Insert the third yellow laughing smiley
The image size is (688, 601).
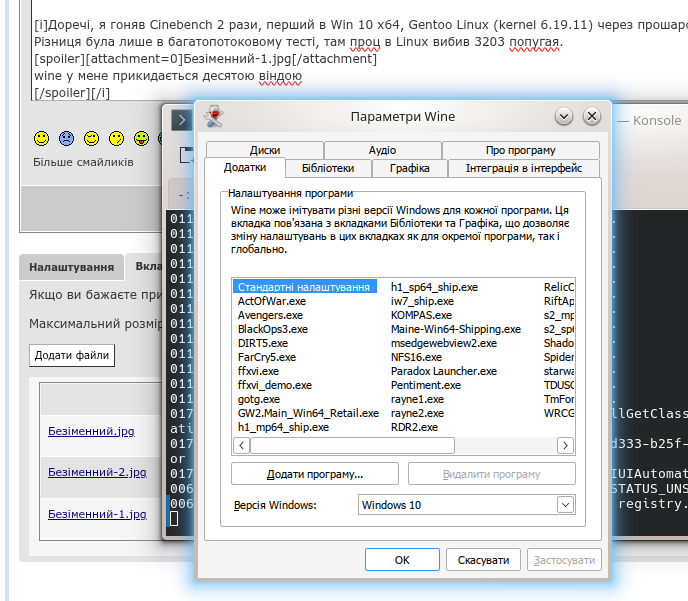coord(91,139)
